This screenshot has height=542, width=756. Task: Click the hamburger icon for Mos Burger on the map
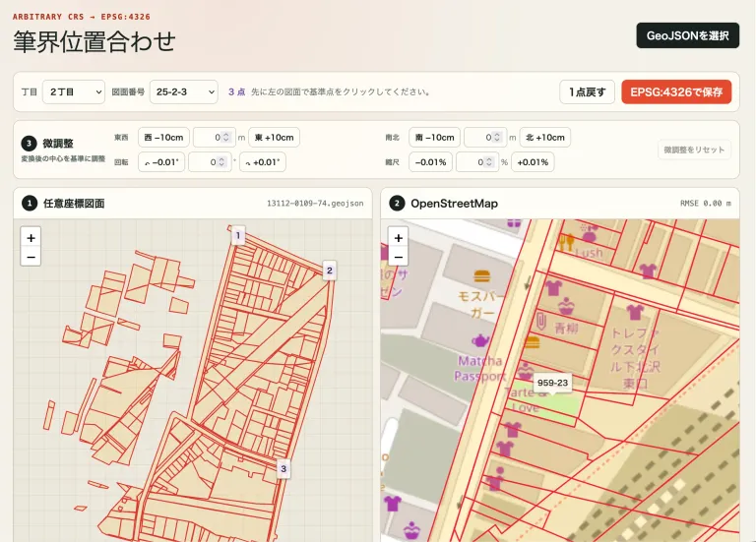[482, 276]
